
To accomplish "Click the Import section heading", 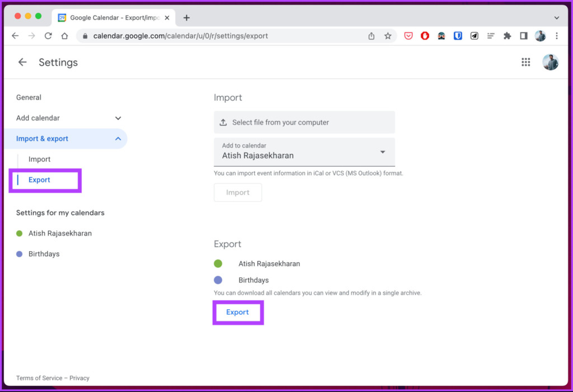I will [x=228, y=97].
